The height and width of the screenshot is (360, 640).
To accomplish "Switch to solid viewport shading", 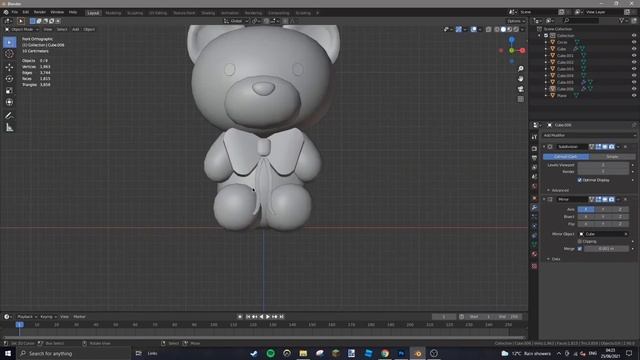I will [503, 29].
